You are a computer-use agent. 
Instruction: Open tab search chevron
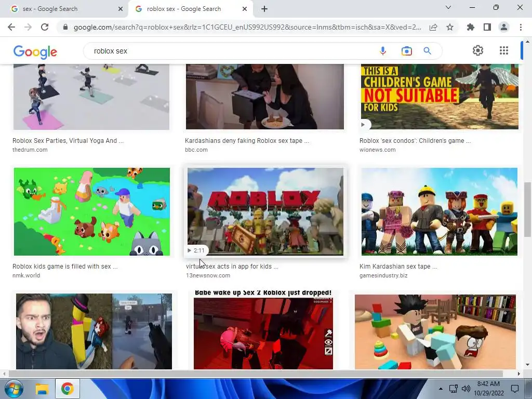click(x=448, y=7)
